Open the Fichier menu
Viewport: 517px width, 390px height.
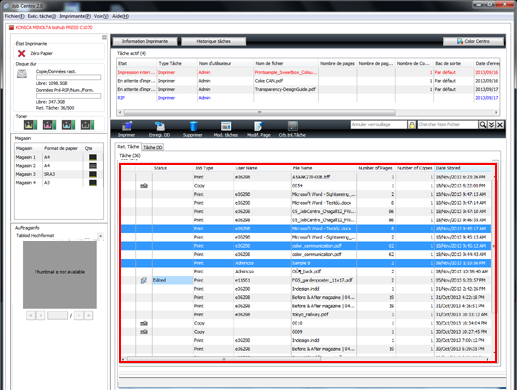(x=14, y=16)
